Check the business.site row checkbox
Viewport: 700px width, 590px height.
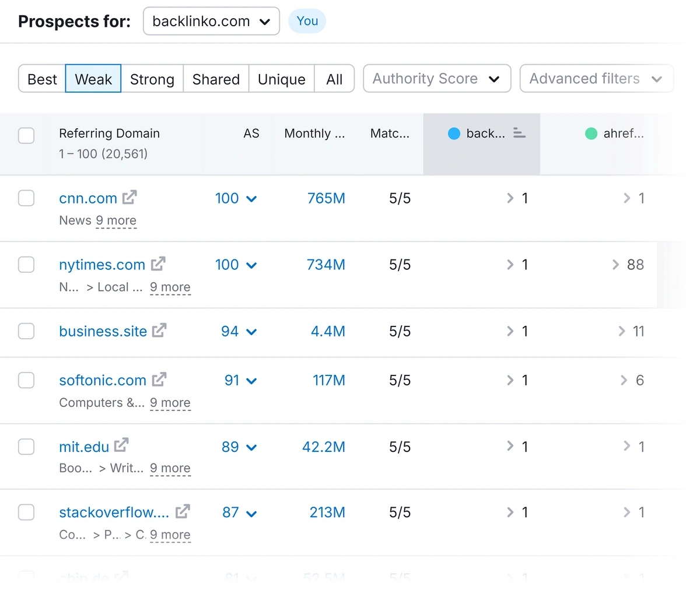point(26,331)
